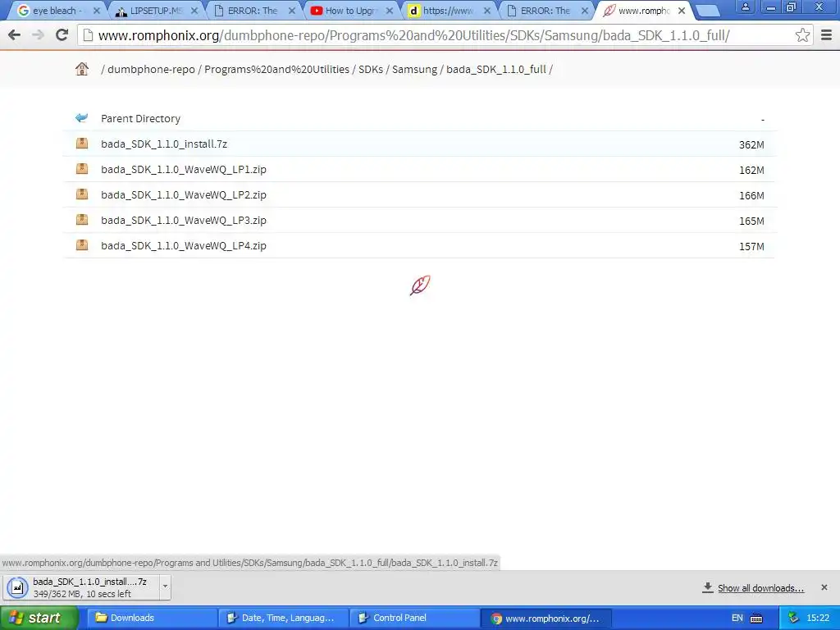840x630 pixels.
Task: Open the Parent Directory link
Action: pos(140,118)
